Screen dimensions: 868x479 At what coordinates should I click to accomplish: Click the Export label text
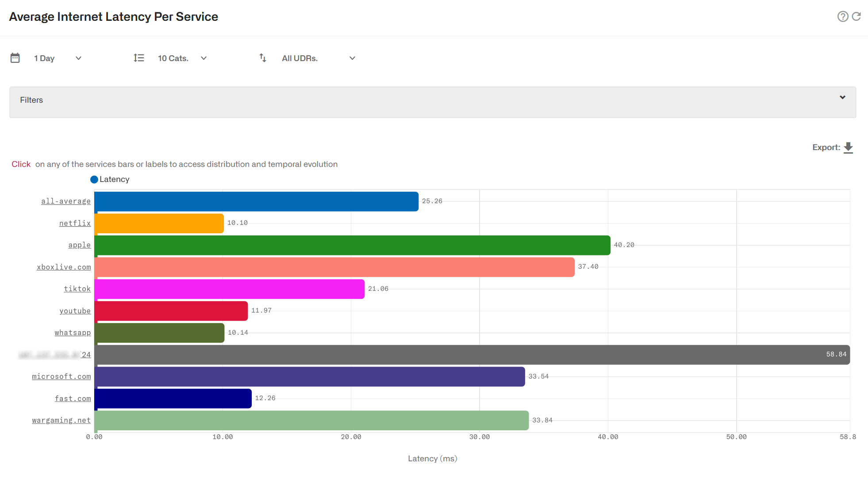(x=826, y=147)
